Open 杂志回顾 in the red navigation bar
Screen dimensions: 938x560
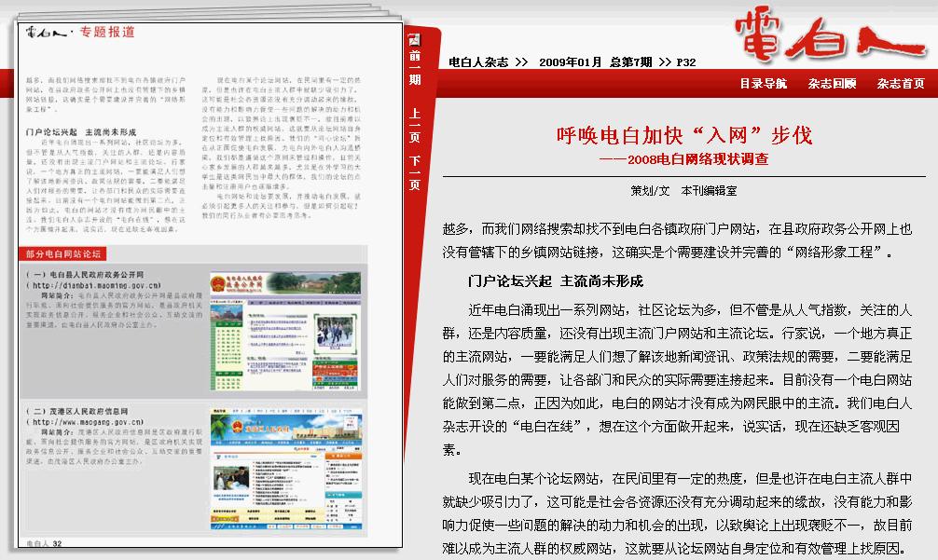[x=832, y=84]
